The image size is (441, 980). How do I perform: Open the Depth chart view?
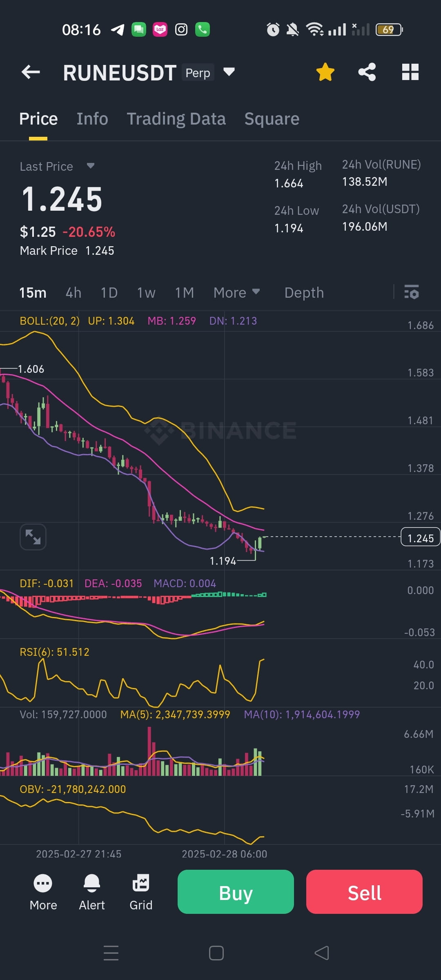click(304, 293)
